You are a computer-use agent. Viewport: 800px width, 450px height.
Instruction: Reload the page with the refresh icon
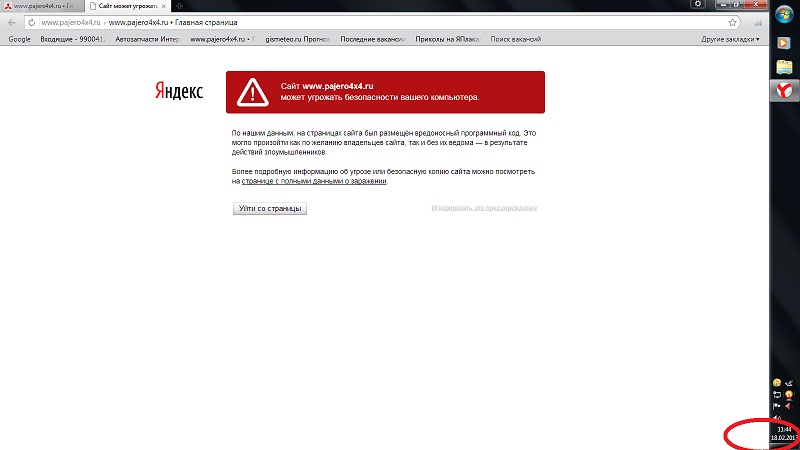[31, 22]
